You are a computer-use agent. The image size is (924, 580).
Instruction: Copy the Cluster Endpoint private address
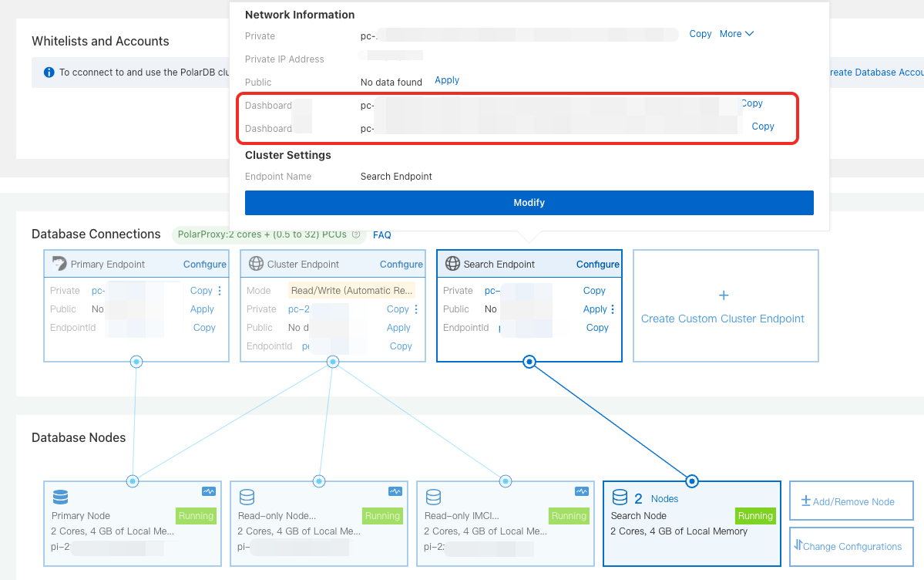click(398, 309)
